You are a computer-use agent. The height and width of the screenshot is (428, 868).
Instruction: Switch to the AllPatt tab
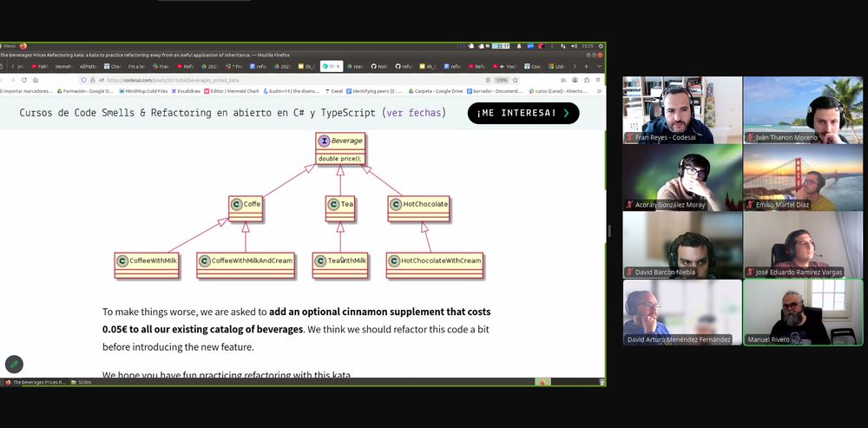88,67
